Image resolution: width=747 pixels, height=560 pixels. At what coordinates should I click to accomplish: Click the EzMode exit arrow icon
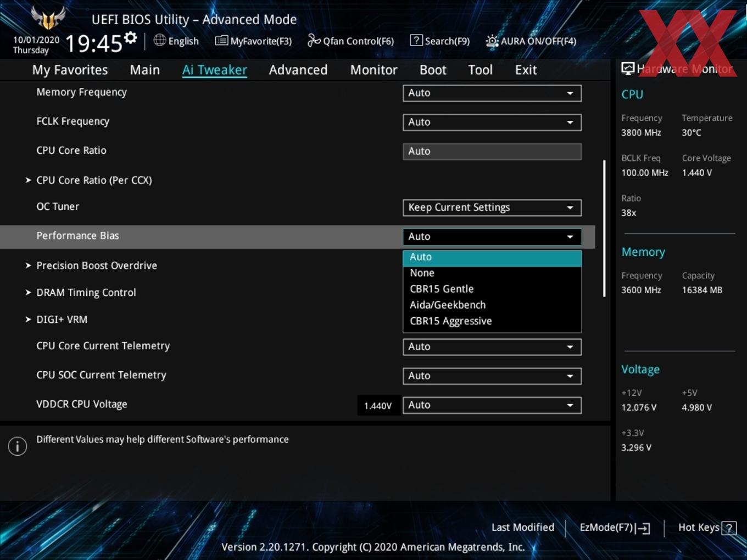point(643,528)
